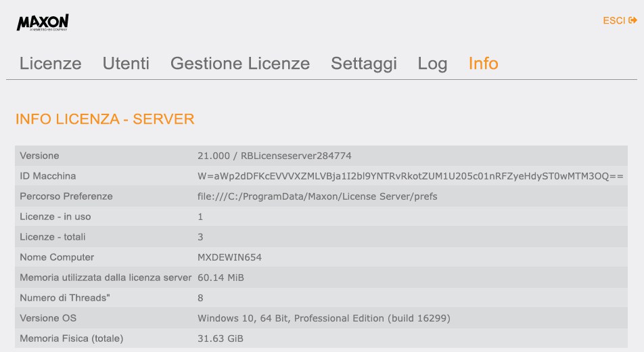644x352 pixels.
Task: Click the ID Macchina label
Action: (47, 176)
